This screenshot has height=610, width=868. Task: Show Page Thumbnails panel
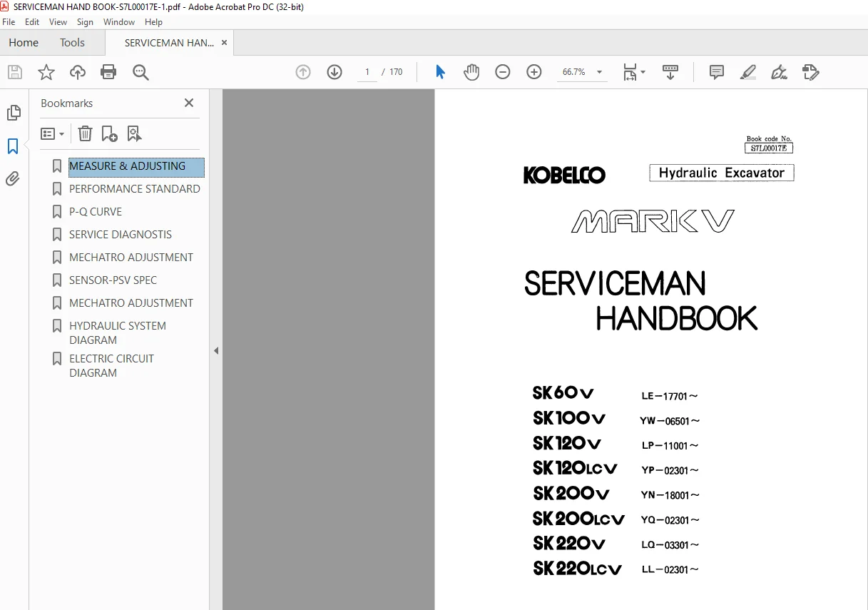pyautogui.click(x=14, y=113)
